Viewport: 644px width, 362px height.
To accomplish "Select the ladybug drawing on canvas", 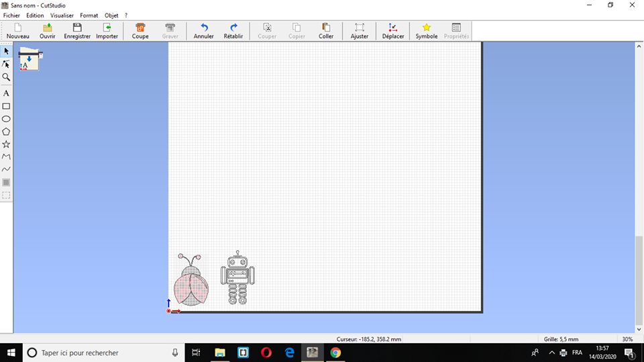I will click(x=191, y=279).
